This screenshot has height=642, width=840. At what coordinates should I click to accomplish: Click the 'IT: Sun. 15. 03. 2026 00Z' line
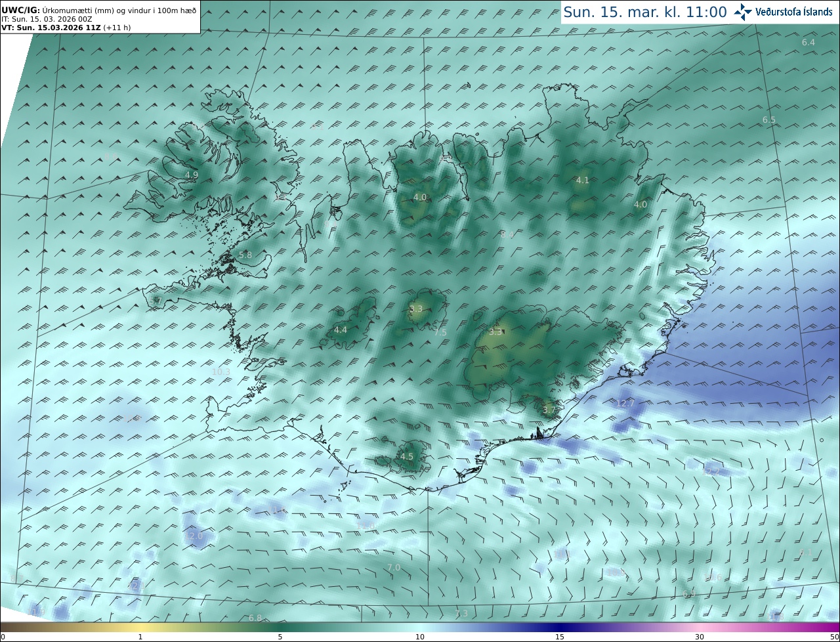pyautogui.click(x=47, y=19)
